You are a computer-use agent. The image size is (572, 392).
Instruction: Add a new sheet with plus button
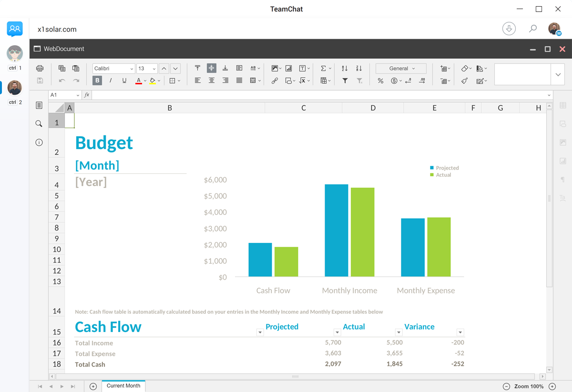click(x=93, y=386)
